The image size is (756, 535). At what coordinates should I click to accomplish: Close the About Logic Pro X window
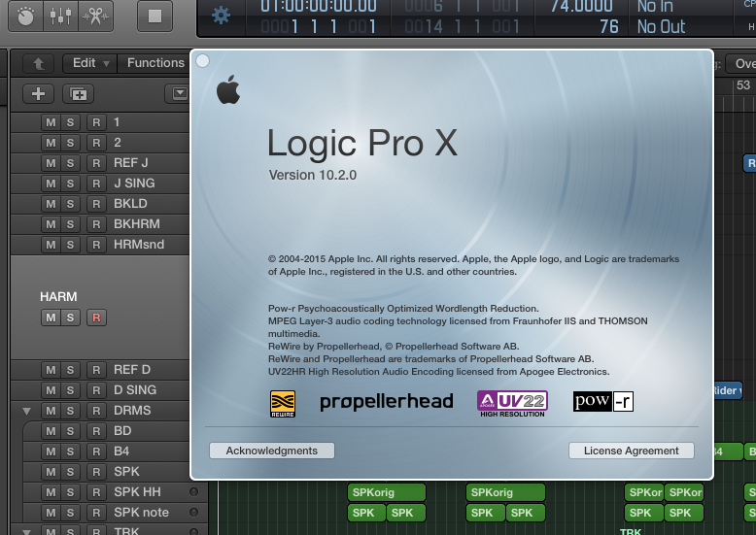click(203, 61)
